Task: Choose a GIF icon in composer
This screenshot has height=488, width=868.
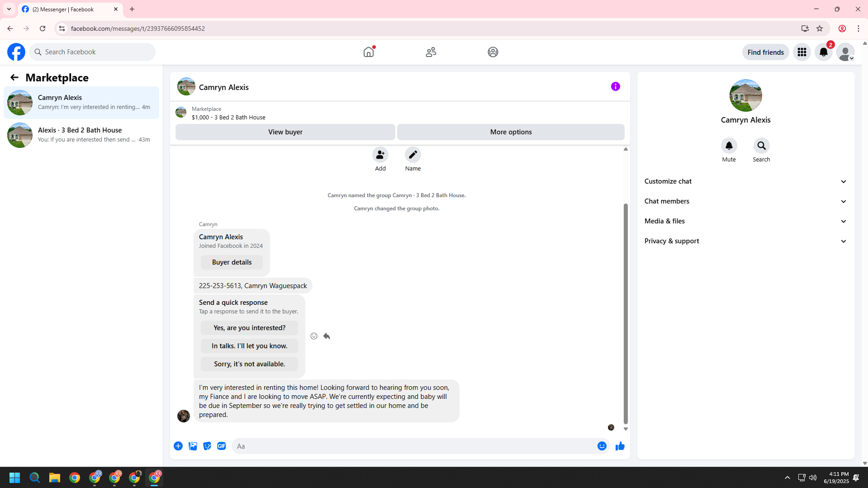Action: point(222,446)
